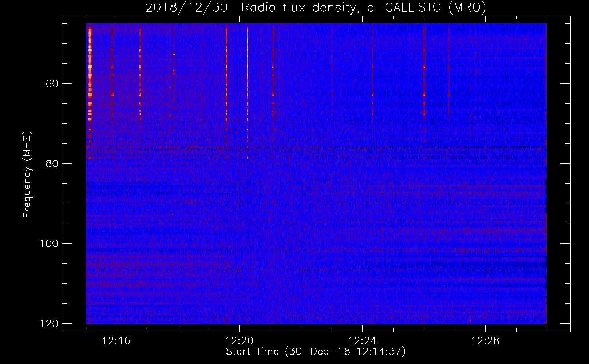Click the frequency tick label "100"
Image resolution: width=589 pixels, height=364 pixels.
[x=49, y=244]
